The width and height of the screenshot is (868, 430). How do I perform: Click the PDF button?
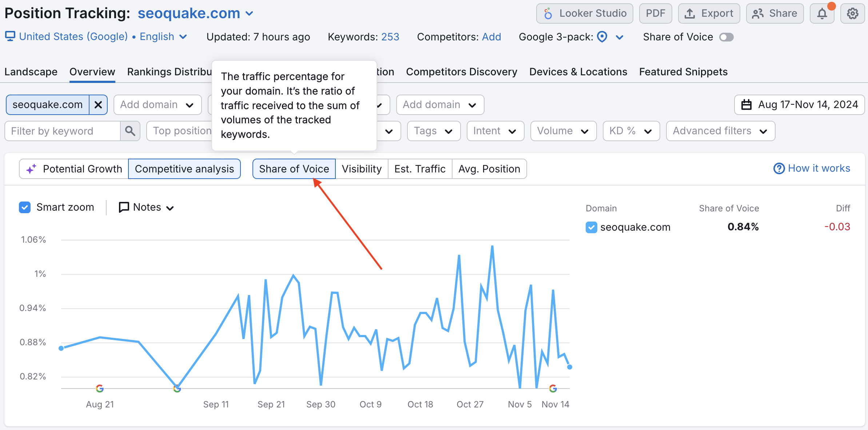click(656, 14)
